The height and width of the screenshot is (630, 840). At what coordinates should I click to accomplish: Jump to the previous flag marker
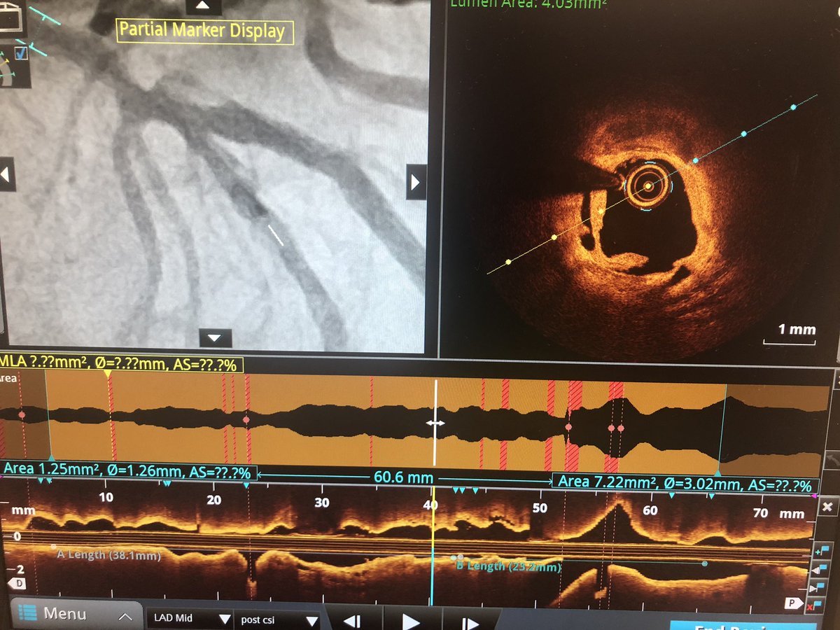[824, 568]
